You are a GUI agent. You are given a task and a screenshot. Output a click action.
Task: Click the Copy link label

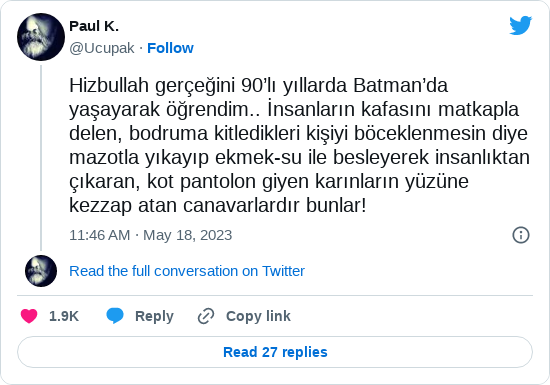click(x=258, y=316)
